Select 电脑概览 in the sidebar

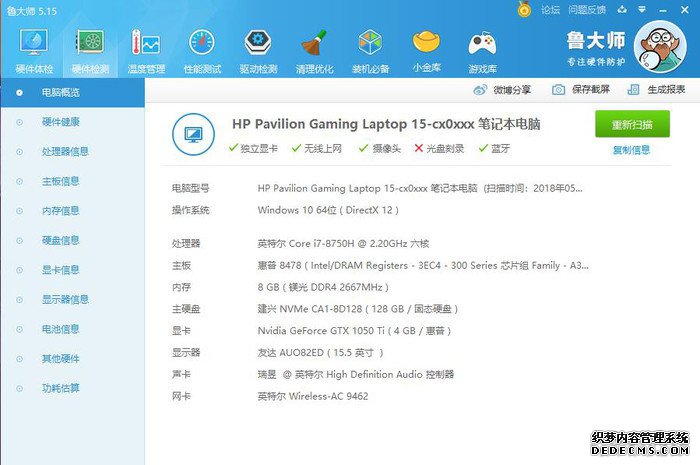(x=72, y=92)
